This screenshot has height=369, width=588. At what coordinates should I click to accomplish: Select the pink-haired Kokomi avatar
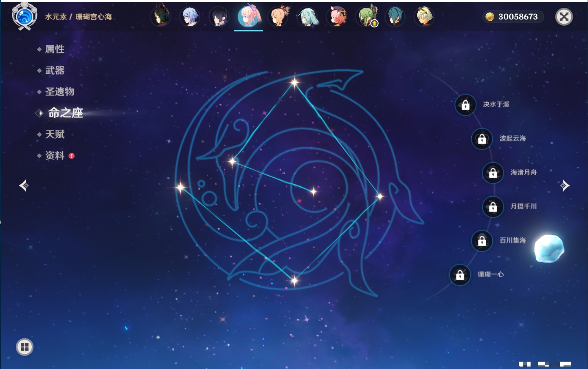(248, 16)
